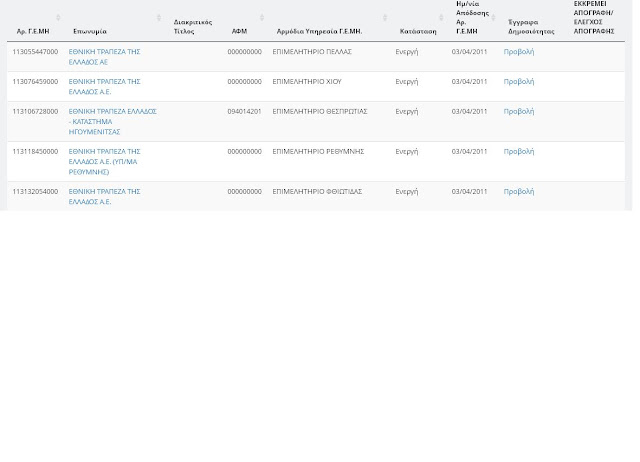Open ΚΑΤΑΣΤΗΜΑ ΗΓΟΥΜΕΝΙΤΣΑΣ company link
Viewport: 640px width, 462px height.
113,122
